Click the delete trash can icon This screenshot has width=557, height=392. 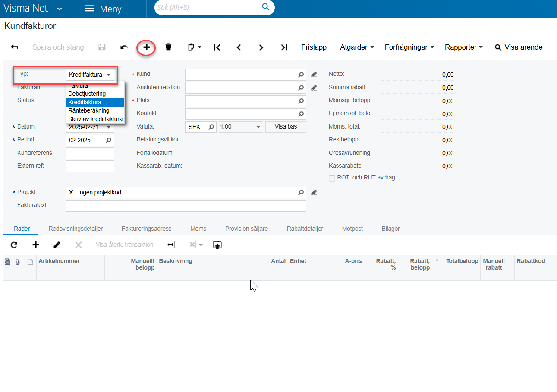(168, 47)
